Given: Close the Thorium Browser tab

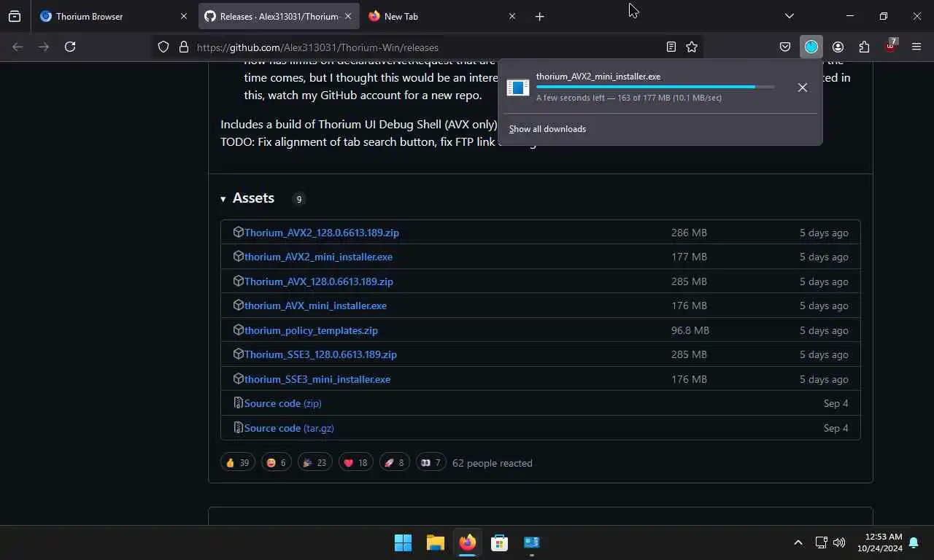Looking at the screenshot, I should [x=184, y=16].
